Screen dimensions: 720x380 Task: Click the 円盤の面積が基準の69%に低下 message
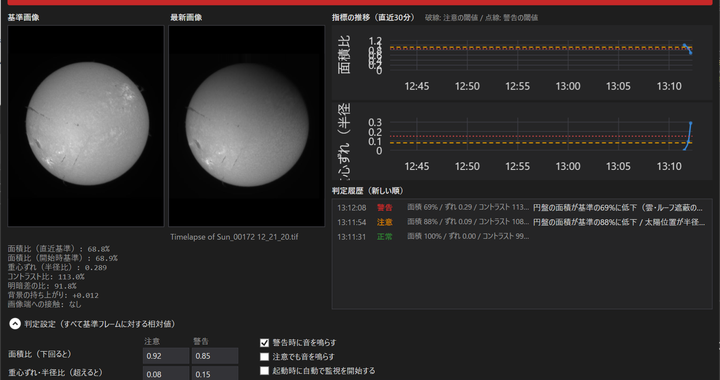pos(618,207)
